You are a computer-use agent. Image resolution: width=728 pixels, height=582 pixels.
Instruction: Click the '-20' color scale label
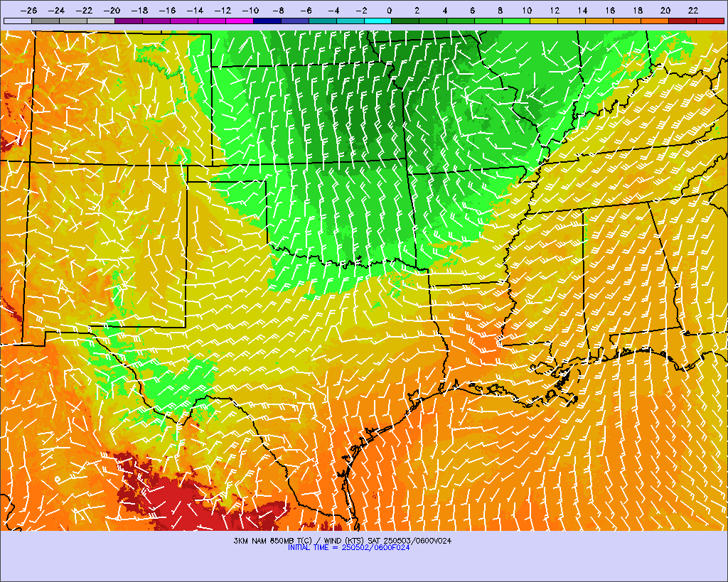112,11
